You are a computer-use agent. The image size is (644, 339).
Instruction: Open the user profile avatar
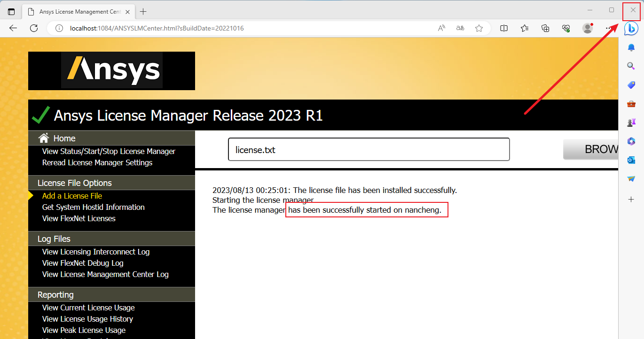click(x=588, y=28)
